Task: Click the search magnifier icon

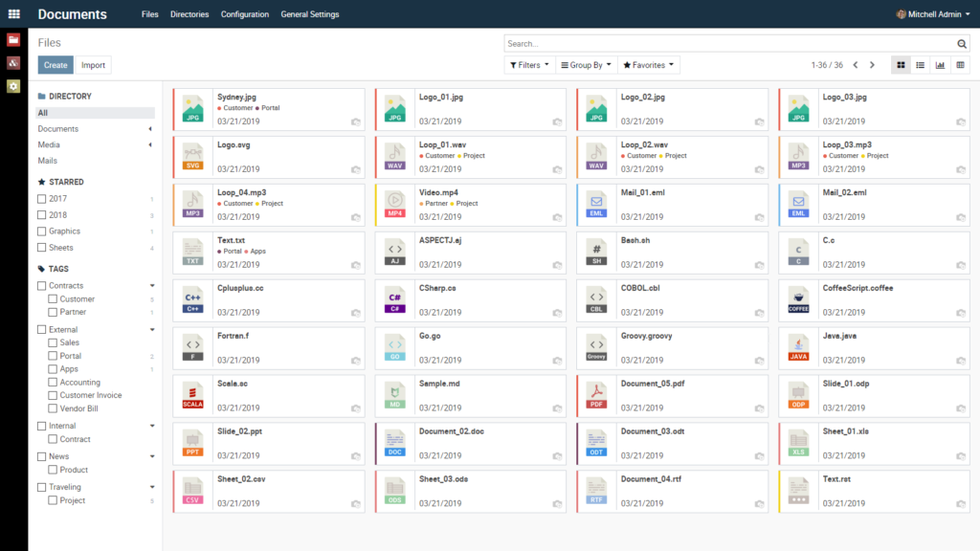Action: pyautogui.click(x=962, y=43)
